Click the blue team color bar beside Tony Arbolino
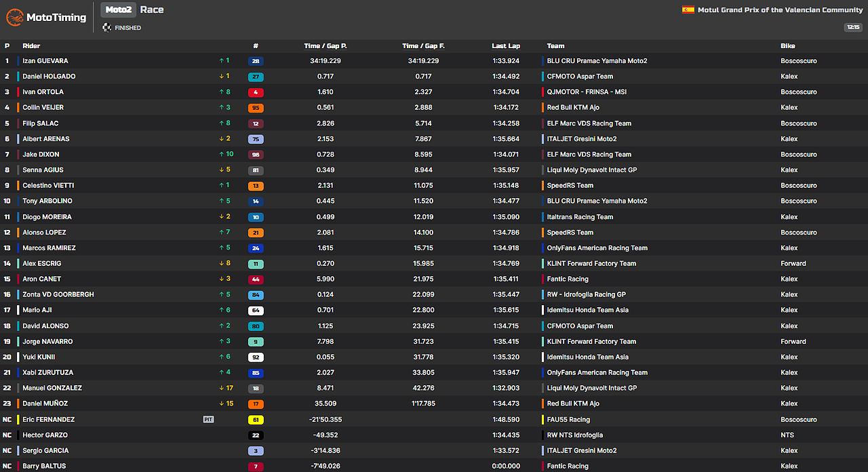 click(18, 201)
